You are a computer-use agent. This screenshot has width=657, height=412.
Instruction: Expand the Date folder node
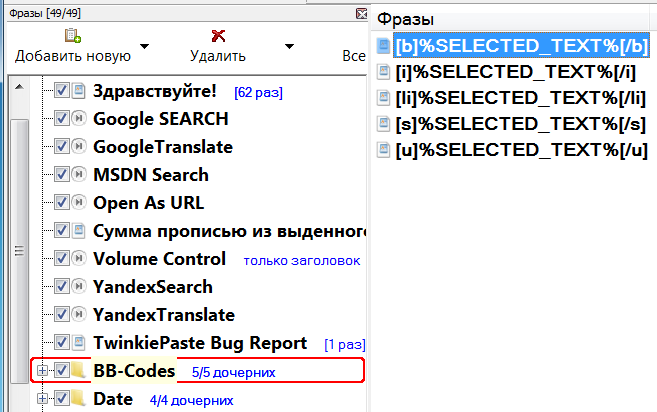click(x=42, y=399)
